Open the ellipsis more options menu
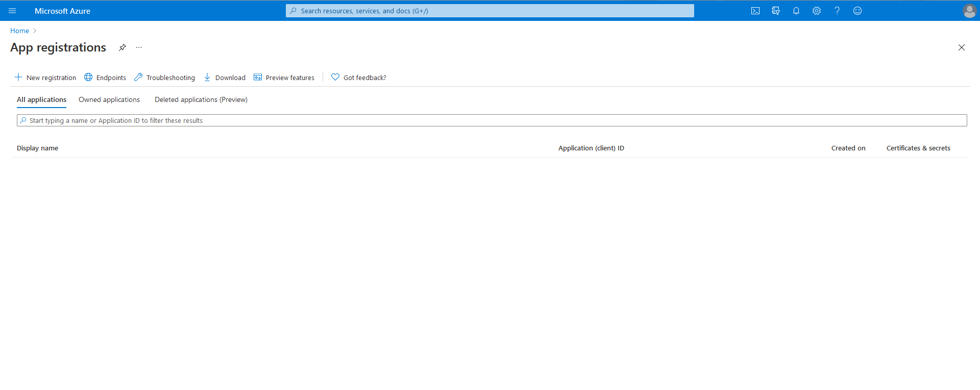Screen dimensions: 980x390 point(139,47)
